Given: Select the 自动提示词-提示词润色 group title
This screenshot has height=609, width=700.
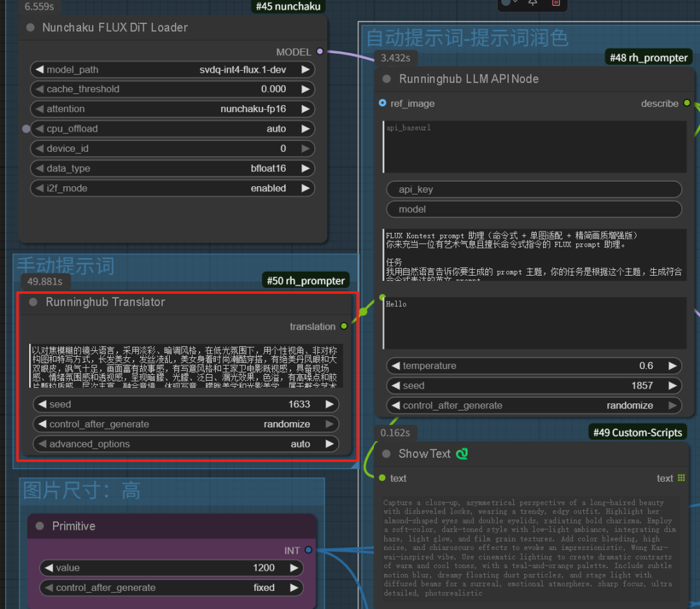Looking at the screenshot, I should click(x=467, y=38).
